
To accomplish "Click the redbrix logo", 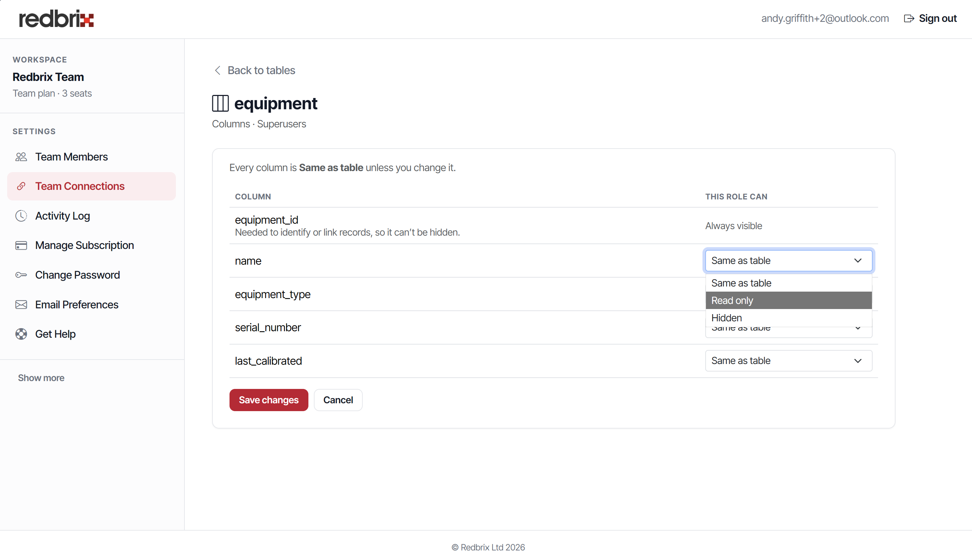I will pos(56,19).
